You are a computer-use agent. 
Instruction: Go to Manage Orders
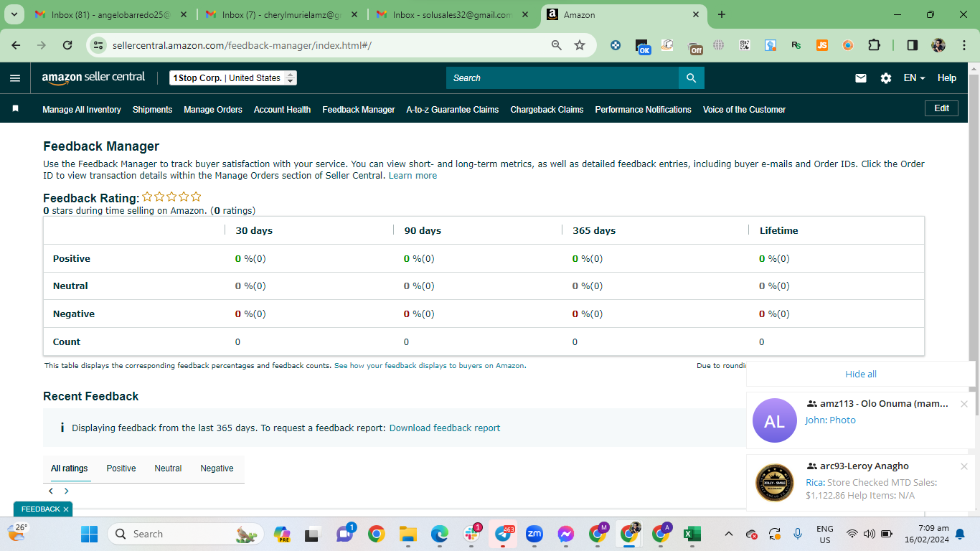213,110
